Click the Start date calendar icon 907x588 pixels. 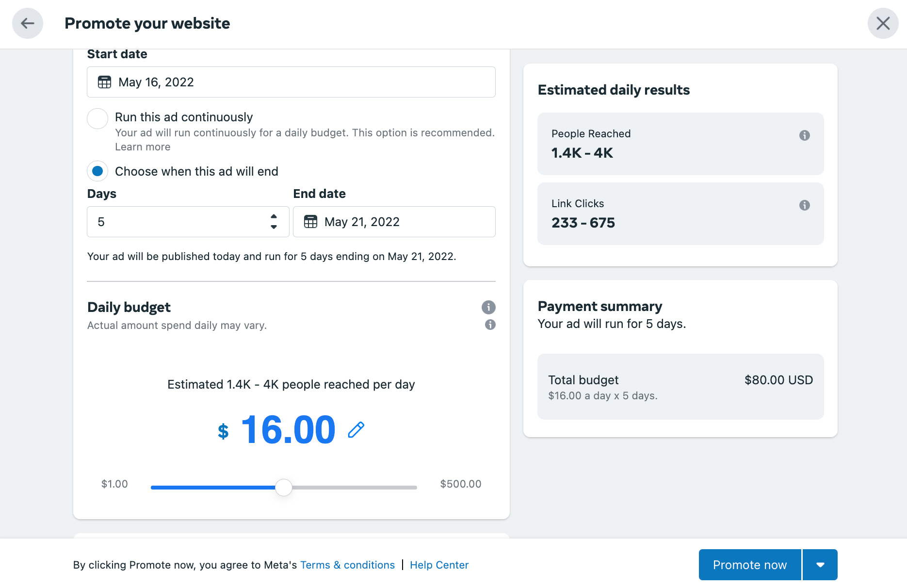104,82
